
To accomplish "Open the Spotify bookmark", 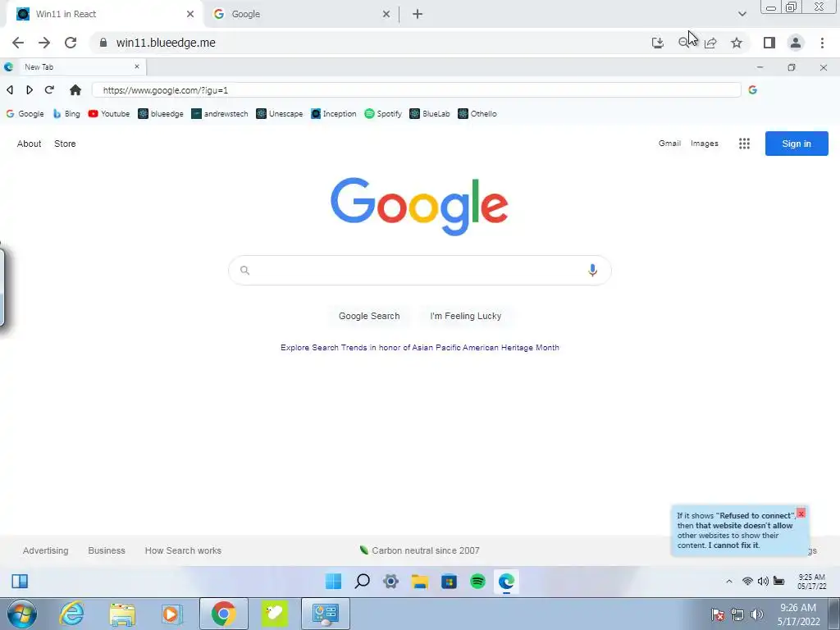I will pos(383,113).
